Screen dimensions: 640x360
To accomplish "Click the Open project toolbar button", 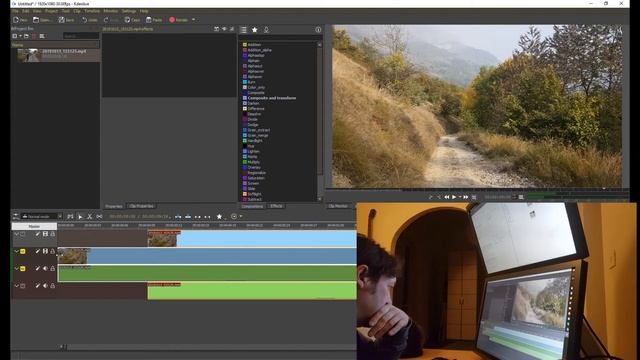I will click(x=42, y=20).
